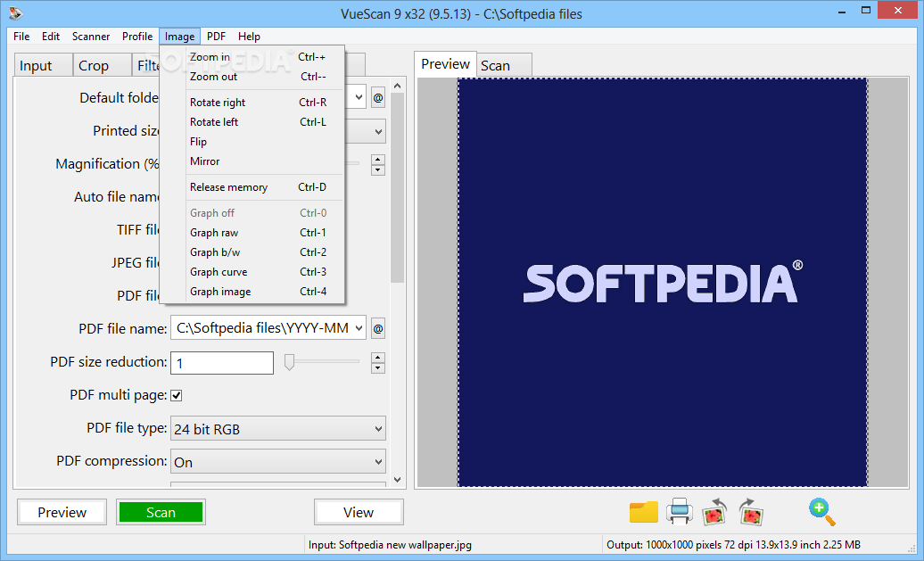Click the Softpedia preview image
This screenshot has height=561, width=924.
[663, 283]
